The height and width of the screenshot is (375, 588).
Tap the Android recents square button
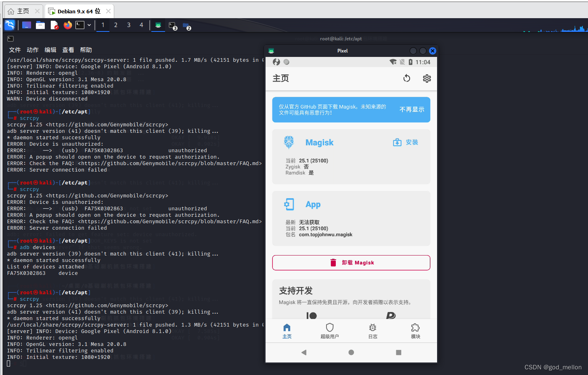399,352
